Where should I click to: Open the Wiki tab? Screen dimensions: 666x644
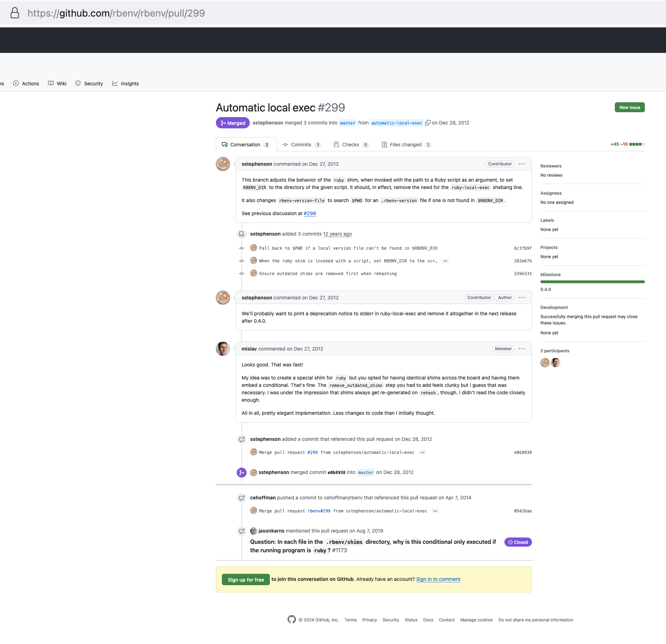point(57,84)
